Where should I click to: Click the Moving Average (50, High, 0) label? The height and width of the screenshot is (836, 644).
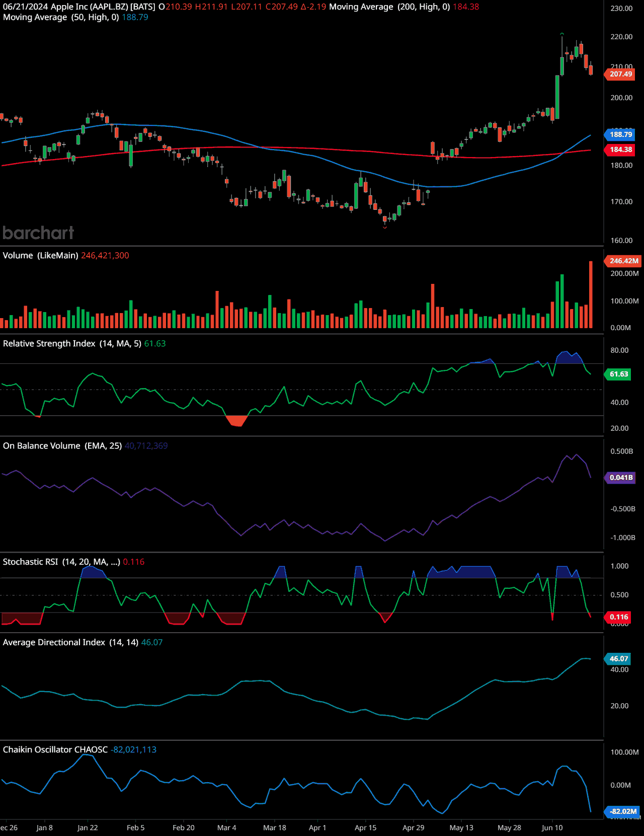click(x=61, y=17)
